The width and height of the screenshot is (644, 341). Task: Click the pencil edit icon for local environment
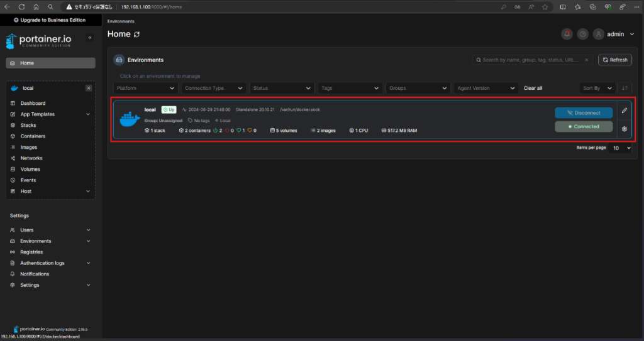coord(625,111)
